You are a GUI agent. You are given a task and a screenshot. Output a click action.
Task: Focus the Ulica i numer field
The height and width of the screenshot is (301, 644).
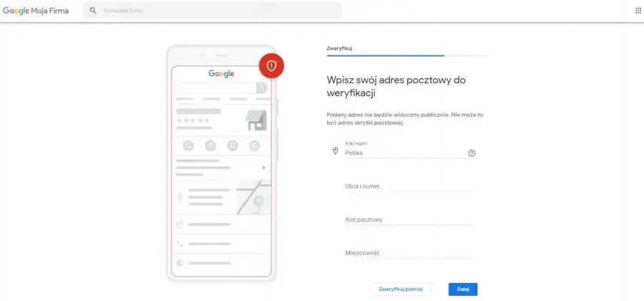(x=409, y=186)
